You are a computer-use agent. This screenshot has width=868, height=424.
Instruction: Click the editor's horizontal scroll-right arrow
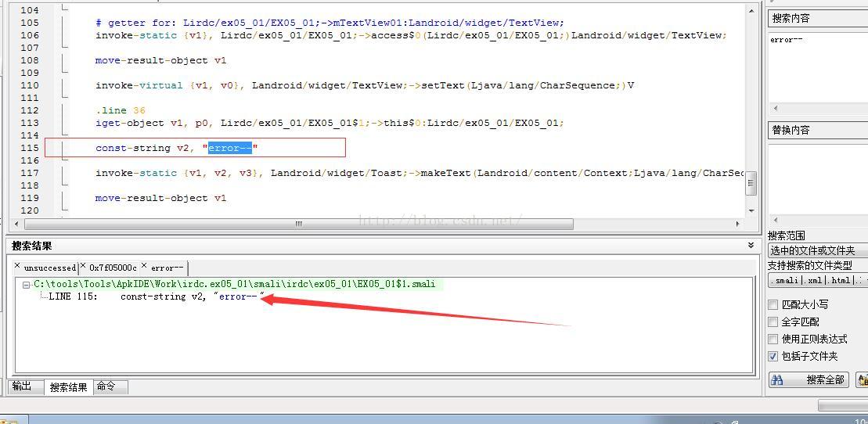[x=738, y=225]
